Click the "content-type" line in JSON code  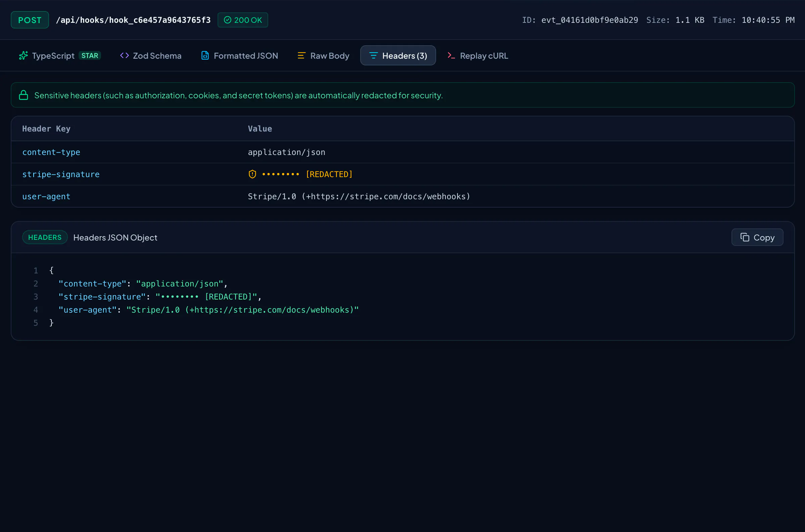tap(143, 284)
